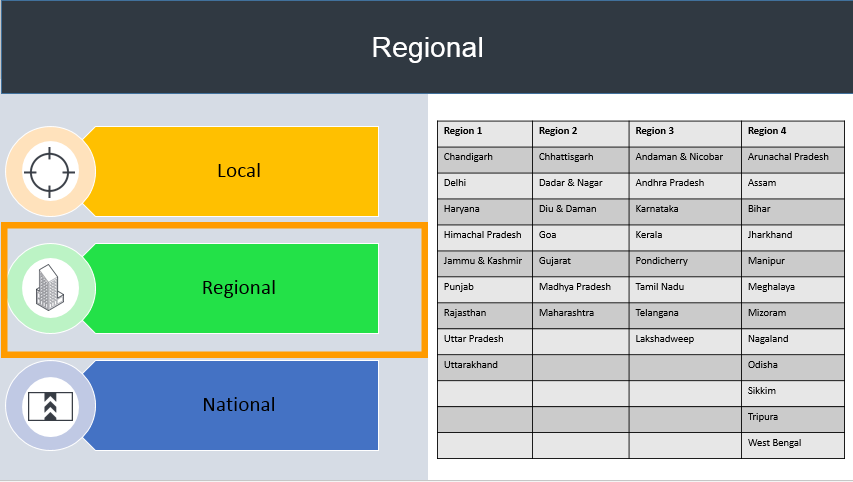The height and width of the screenshot is (482, 853).
Task: Open the blue National banner
Action: (x=238, y=405)
